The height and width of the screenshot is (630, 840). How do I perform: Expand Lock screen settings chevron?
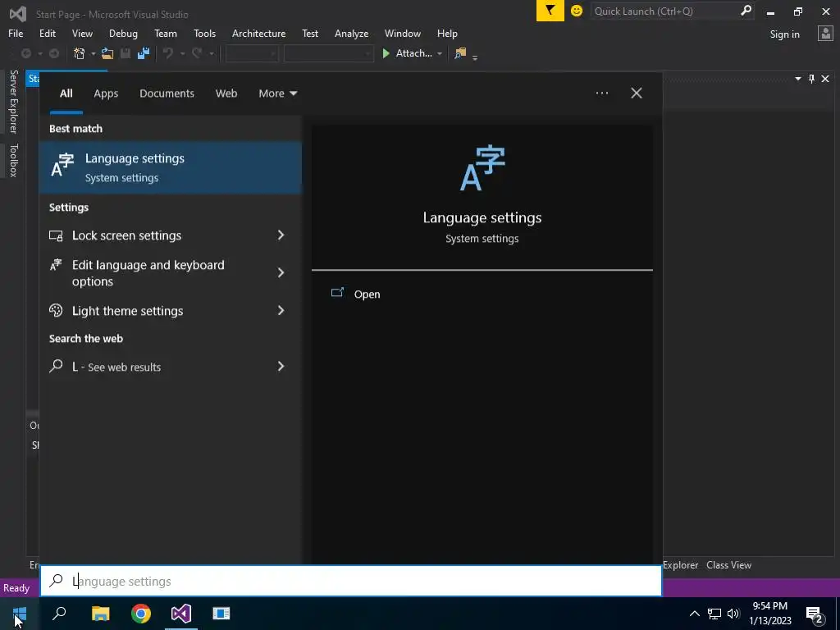pyautogui.click(x=281, y=235)
